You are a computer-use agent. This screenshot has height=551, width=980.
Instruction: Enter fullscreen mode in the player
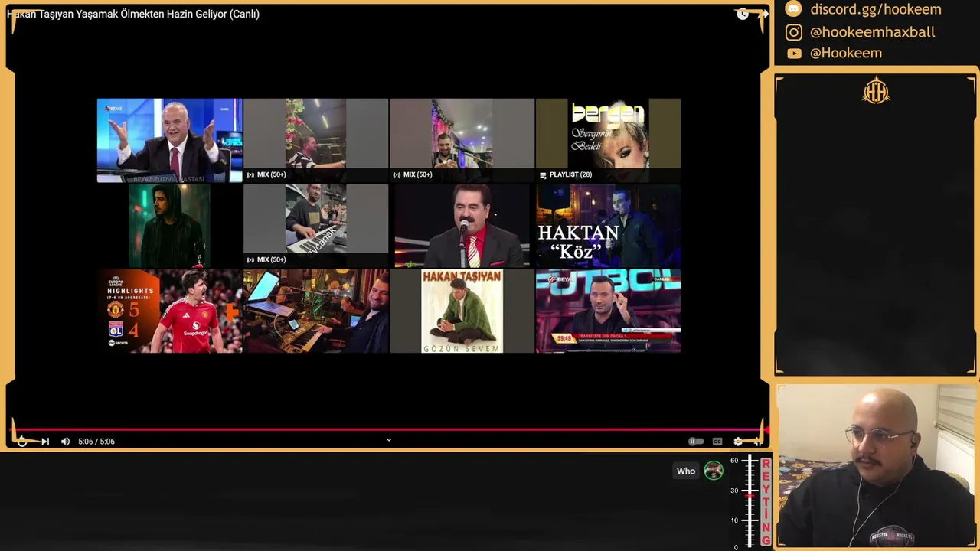[x=758, y=442]
